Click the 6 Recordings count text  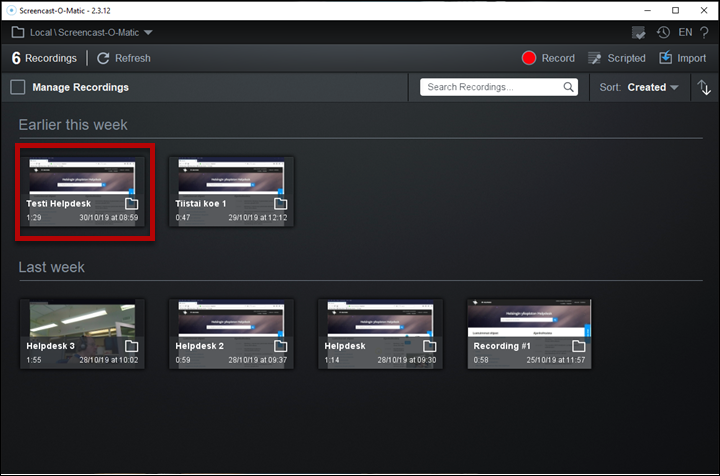click(x=44, y=58)
